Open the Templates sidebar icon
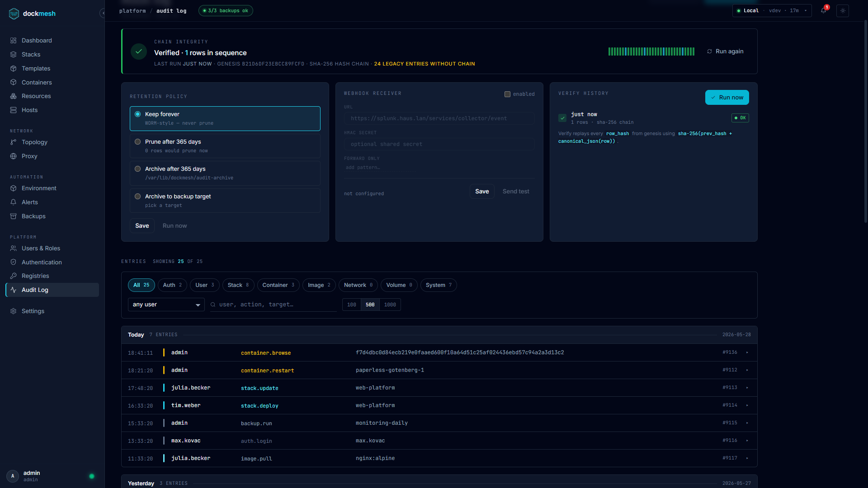 click(x=13, y=69)
